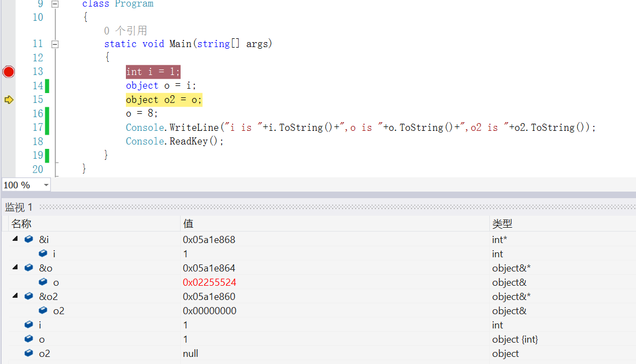Click the cube icon of top-level i row with type int
Viewport: 636px width, 364px height.
(29, 324)
